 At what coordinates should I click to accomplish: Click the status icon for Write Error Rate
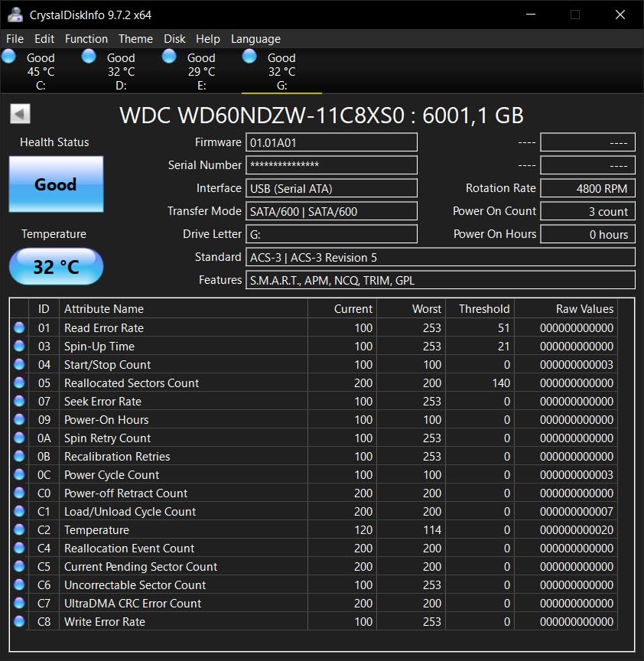pos(19,621)
